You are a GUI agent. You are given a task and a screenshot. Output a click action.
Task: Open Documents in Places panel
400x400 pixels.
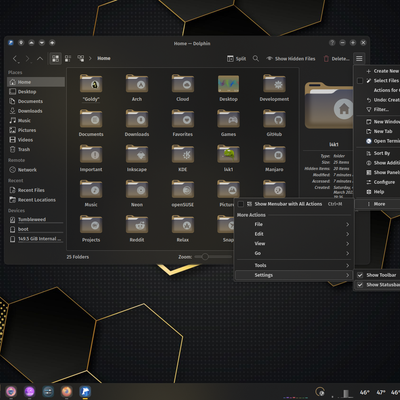36,101
